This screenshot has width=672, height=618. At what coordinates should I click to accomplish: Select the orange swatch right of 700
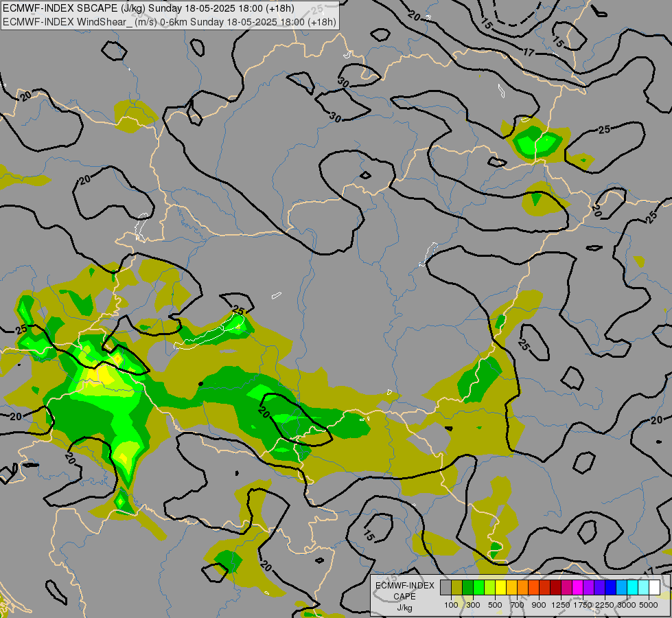[523, 587]
